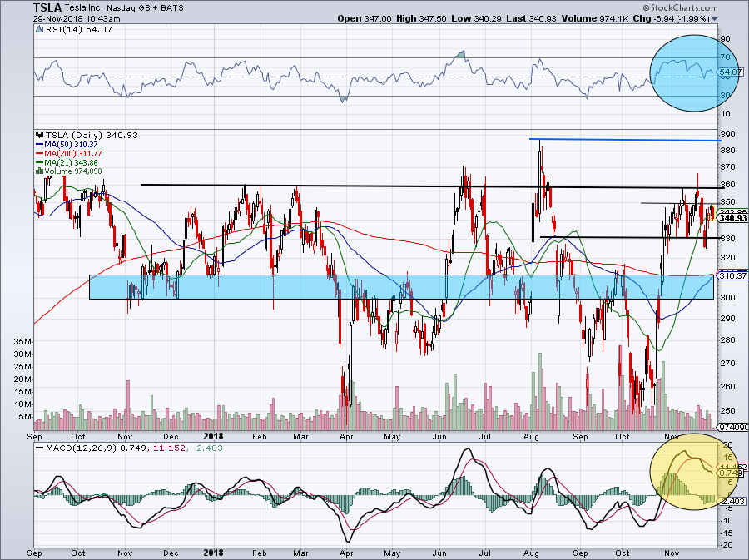The height and width of the screenshot is (560, 749).
Task: Click the -10 level on the MACD scale
Action: [x=727, y=520]
